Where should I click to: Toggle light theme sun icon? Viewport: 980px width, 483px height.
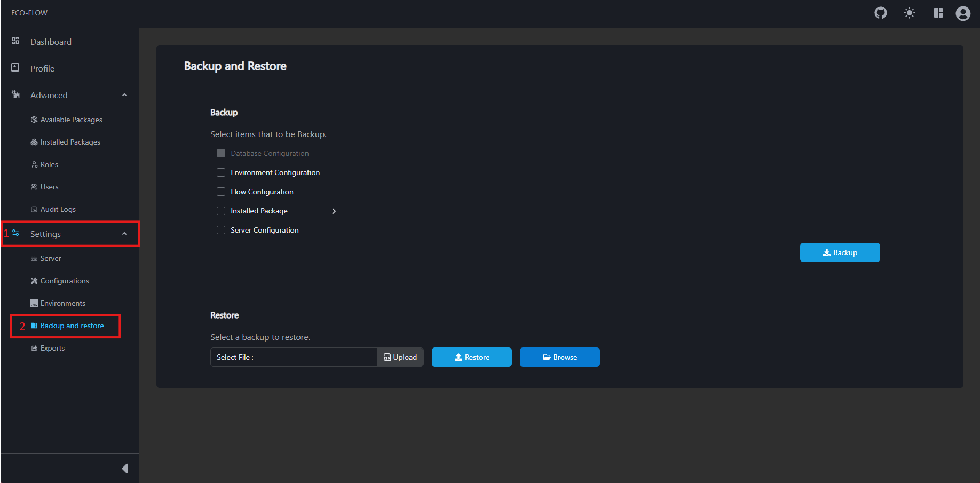910,13
